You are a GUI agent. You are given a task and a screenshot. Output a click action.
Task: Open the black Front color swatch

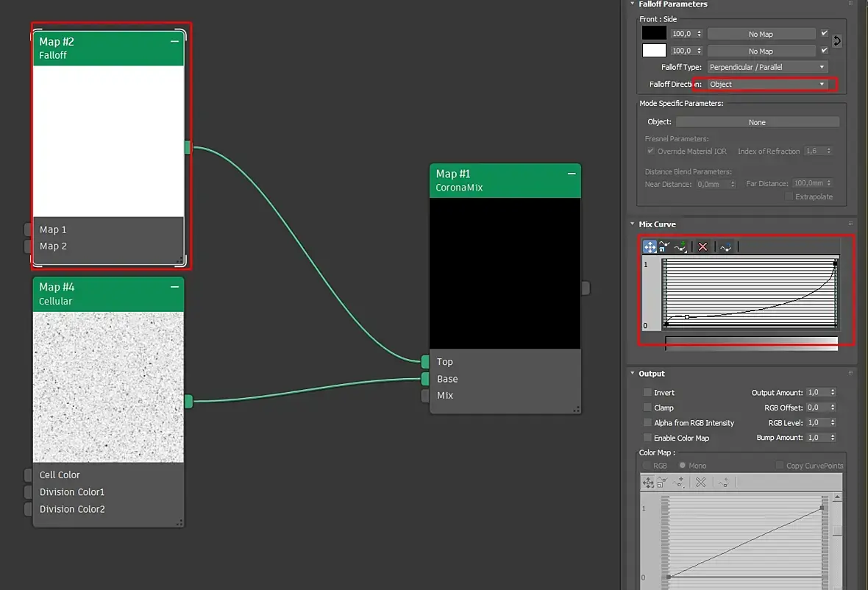coord(654,33)
